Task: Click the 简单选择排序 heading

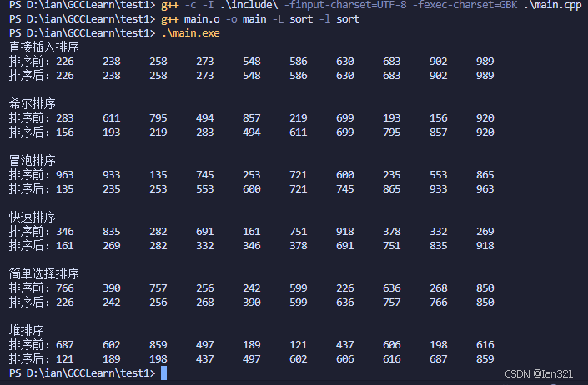Action: [x=44, y=274]
